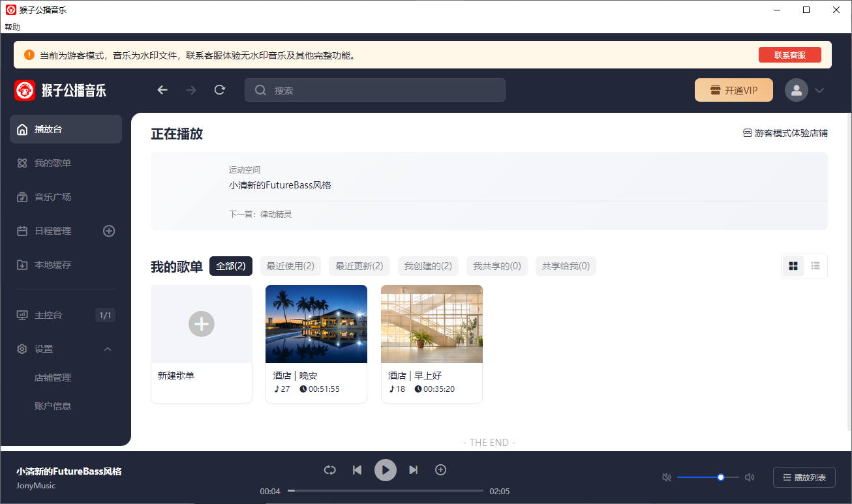
Task: Adjust the volume slider
Action: [x=720, y=477]
